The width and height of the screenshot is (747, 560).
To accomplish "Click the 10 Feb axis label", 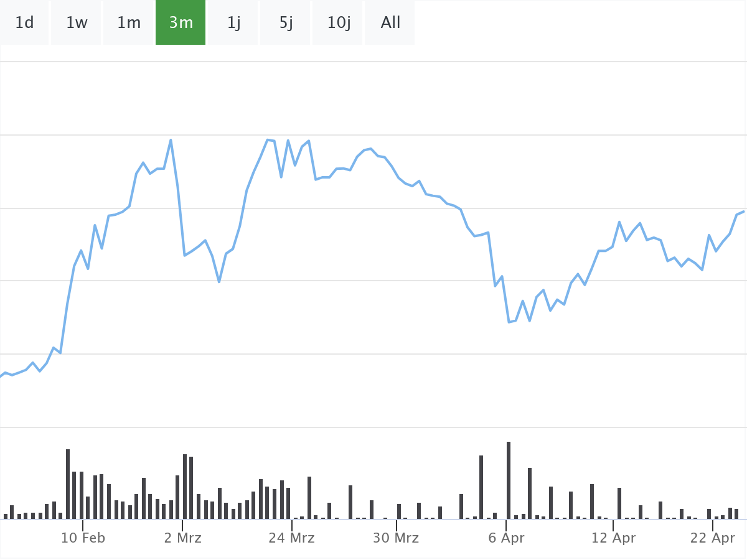I will pos(83,538).
